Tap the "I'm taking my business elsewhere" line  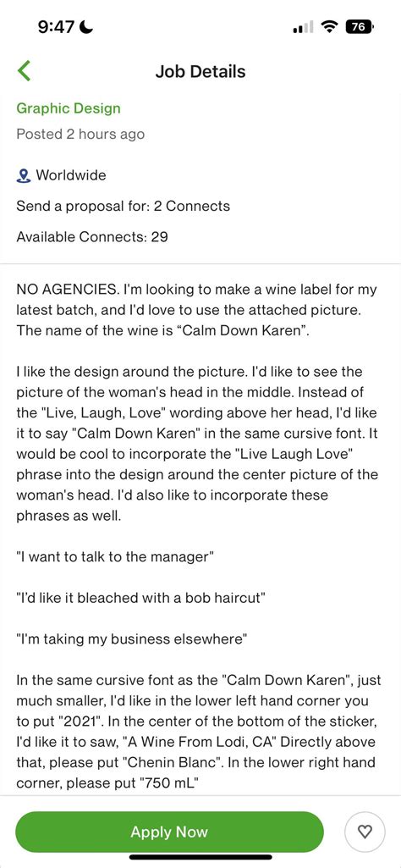pos(132,639)
